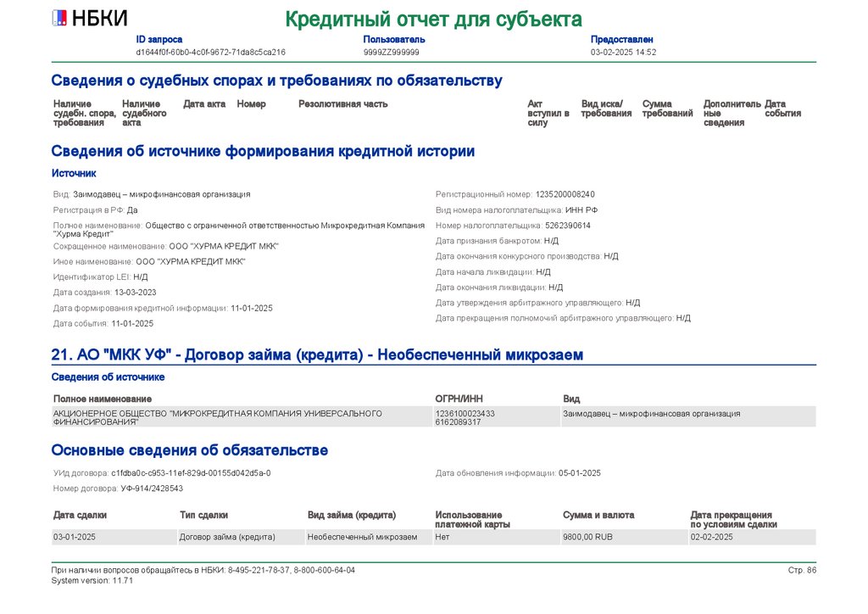Click the 'Сокращенное наименование' ООО "ХУРМА КРЕДИТ МКК" line
The height and width of the screenshot is (614, 868).
[166, 247]
